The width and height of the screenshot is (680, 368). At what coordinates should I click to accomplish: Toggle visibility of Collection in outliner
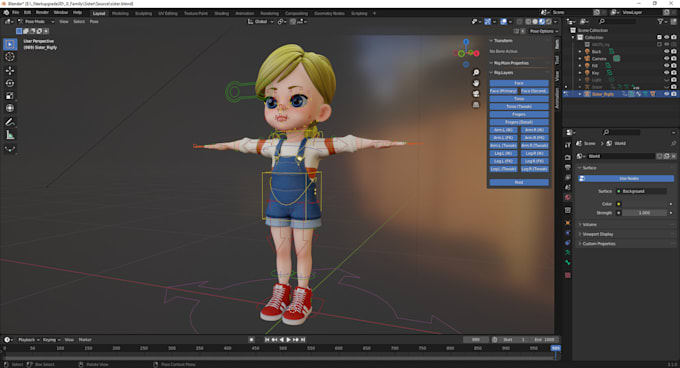tap(667, 37)
